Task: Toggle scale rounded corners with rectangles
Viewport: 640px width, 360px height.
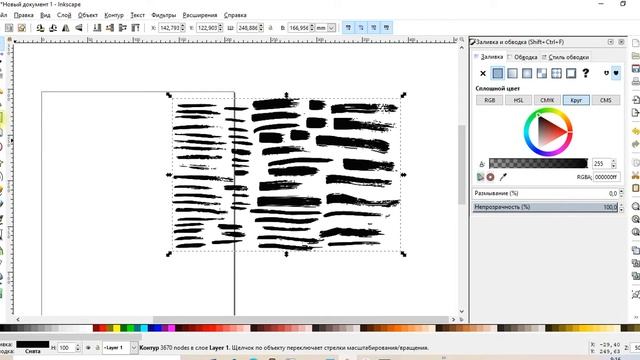Action: pos(361,28)
